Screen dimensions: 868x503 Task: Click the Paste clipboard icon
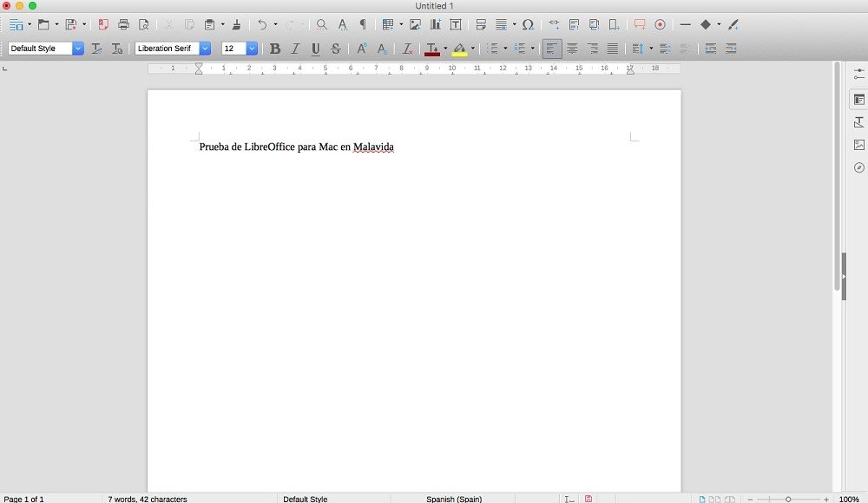209,24
